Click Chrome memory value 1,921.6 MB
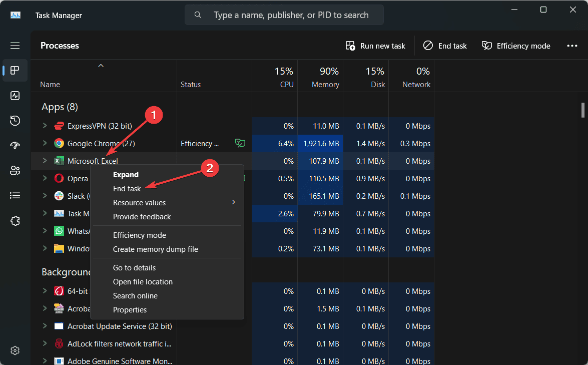This screenshot has height=365, width=588. click(x=321, y=143)
